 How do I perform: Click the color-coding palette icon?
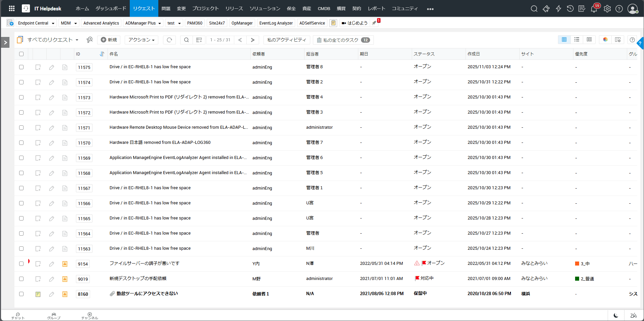click(x=605, y=40)
